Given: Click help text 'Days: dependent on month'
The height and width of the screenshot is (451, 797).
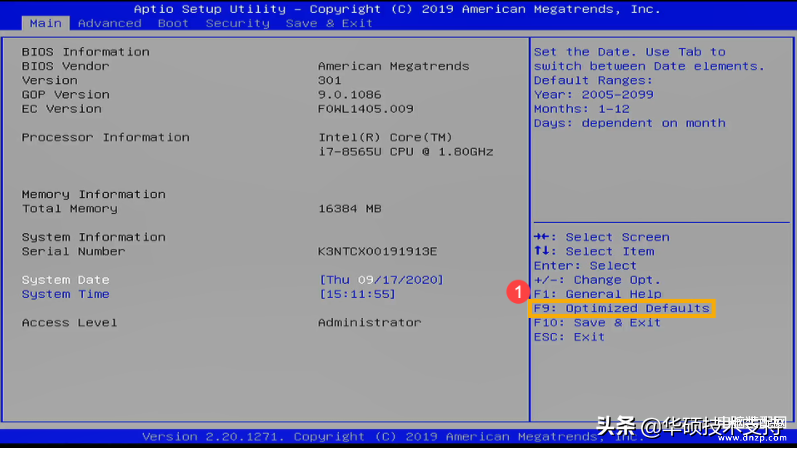Looking at the screenshot, I should point(630,123).
